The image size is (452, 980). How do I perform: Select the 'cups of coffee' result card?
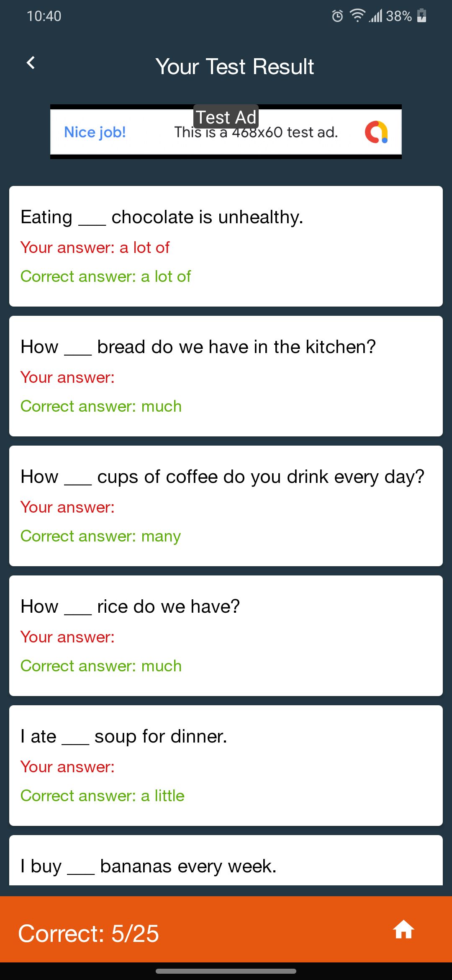pyautogui.click(x=226, y=506)
